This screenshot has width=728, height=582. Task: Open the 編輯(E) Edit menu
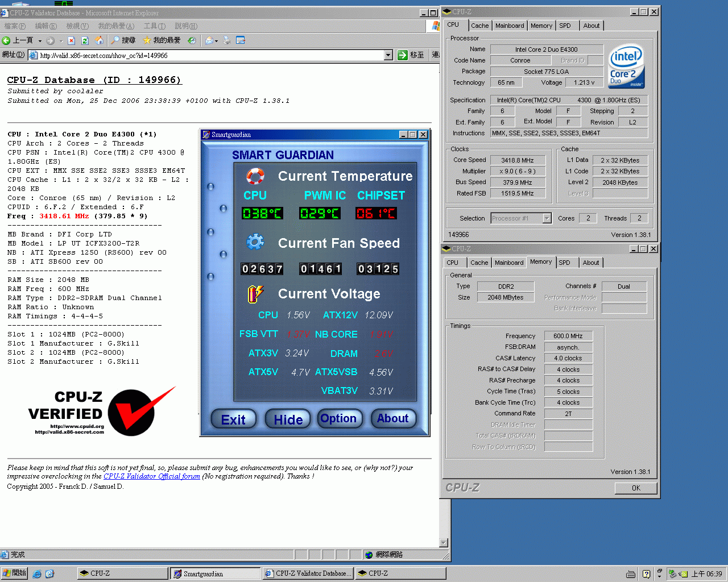[45, 26]
